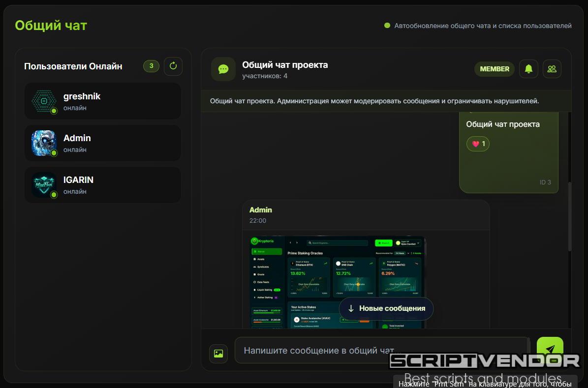
Task: Toggle the heart reaction on message
Action: pos(478,144)
